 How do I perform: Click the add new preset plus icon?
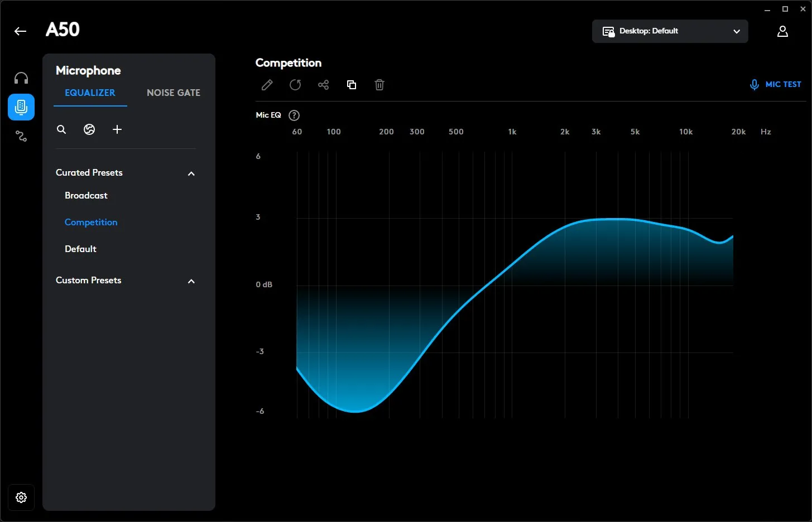point(117,129)
